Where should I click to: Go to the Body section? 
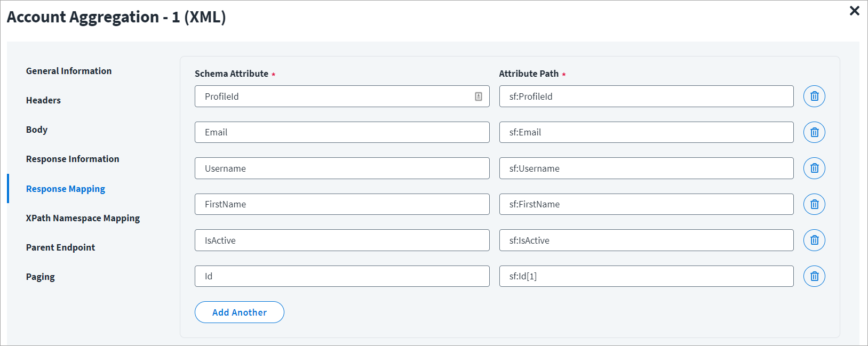[x=37, y=130]
